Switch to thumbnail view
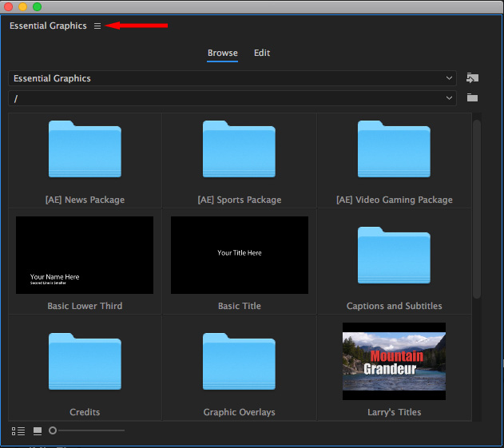The image size is (504, 448). [x=38, y=431]
